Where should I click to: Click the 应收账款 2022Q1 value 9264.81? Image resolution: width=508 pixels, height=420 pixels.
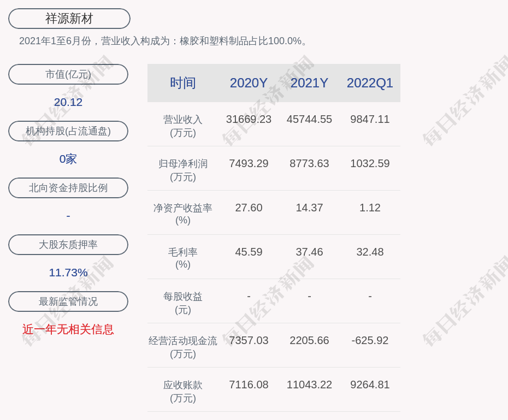tap(370, 384)
